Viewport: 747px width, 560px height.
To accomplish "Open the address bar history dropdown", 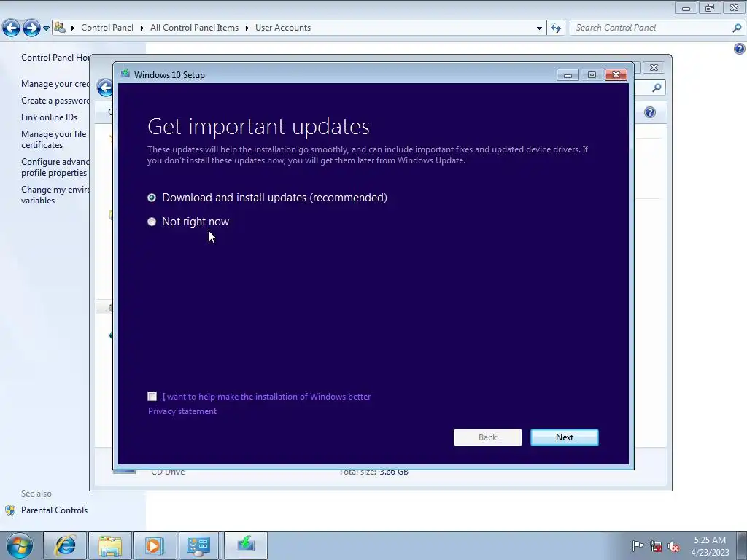I will 539,28.
